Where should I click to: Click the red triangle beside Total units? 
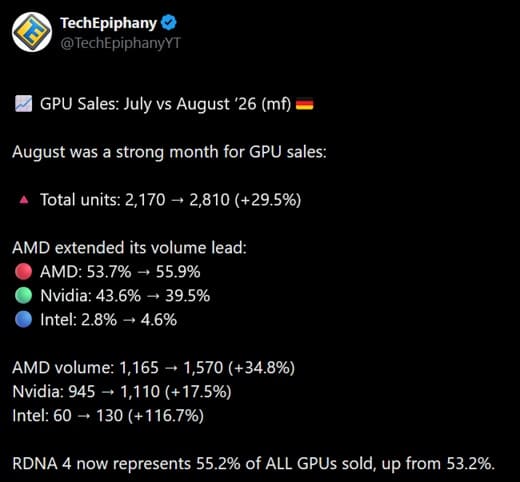pos(24,200)
